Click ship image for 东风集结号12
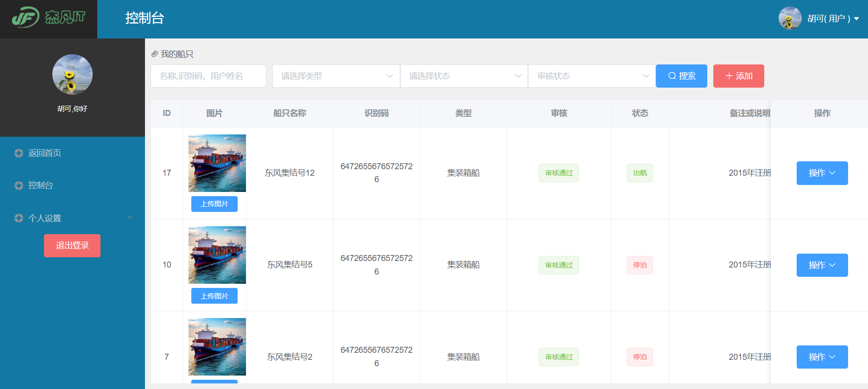868x389 pixels. 217,163
